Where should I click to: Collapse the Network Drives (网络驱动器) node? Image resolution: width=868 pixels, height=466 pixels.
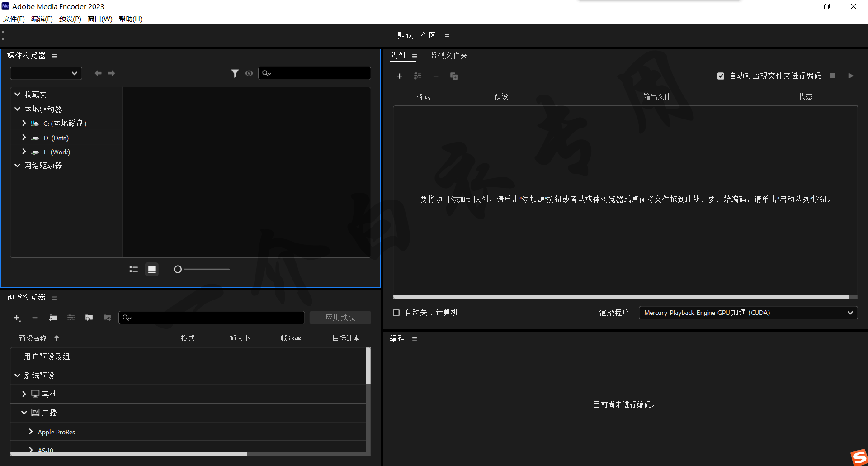[17, 166]
